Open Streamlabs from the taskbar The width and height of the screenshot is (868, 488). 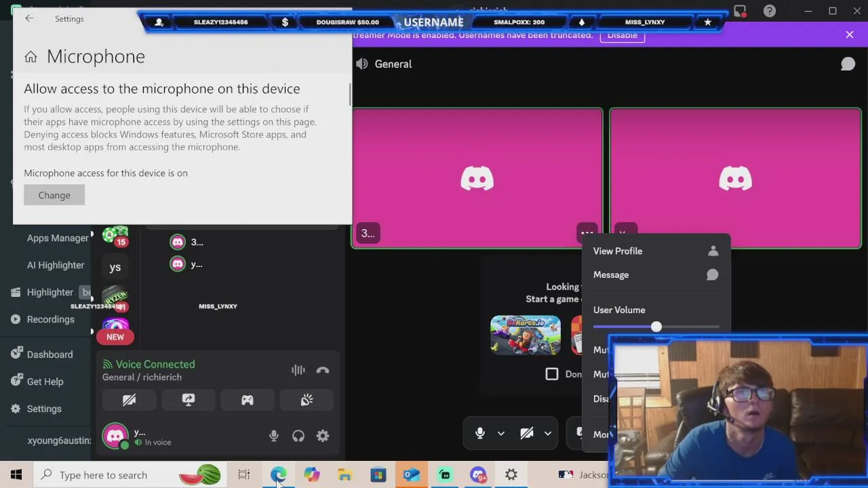[445, 474]
